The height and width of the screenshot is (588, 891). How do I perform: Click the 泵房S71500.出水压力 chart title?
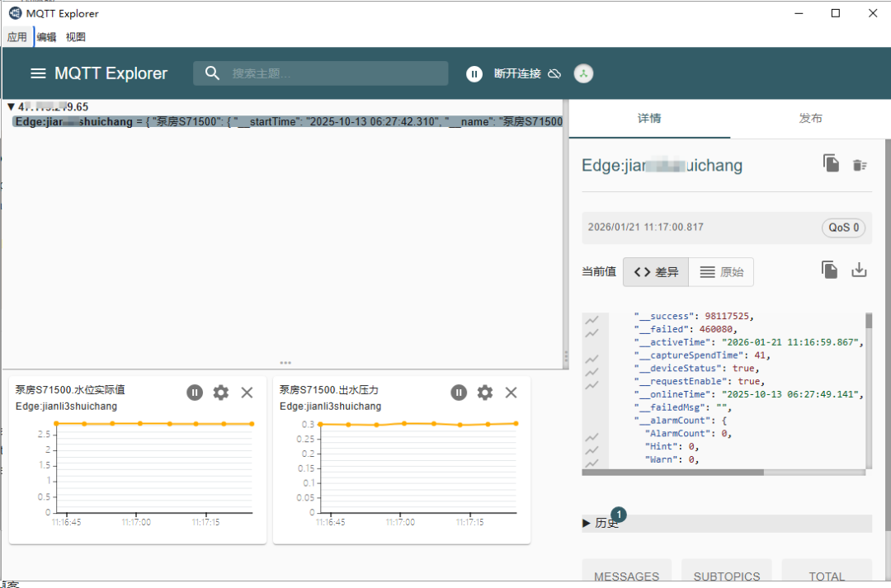click(x=329, y=390)
